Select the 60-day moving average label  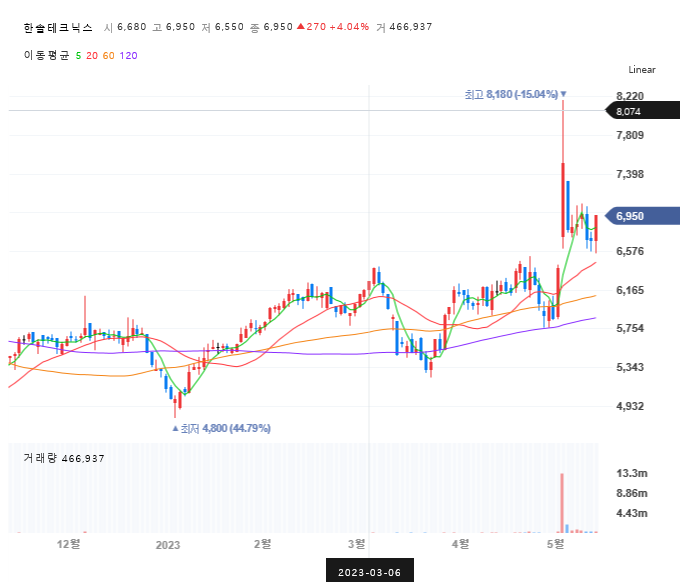coord(108,56)
